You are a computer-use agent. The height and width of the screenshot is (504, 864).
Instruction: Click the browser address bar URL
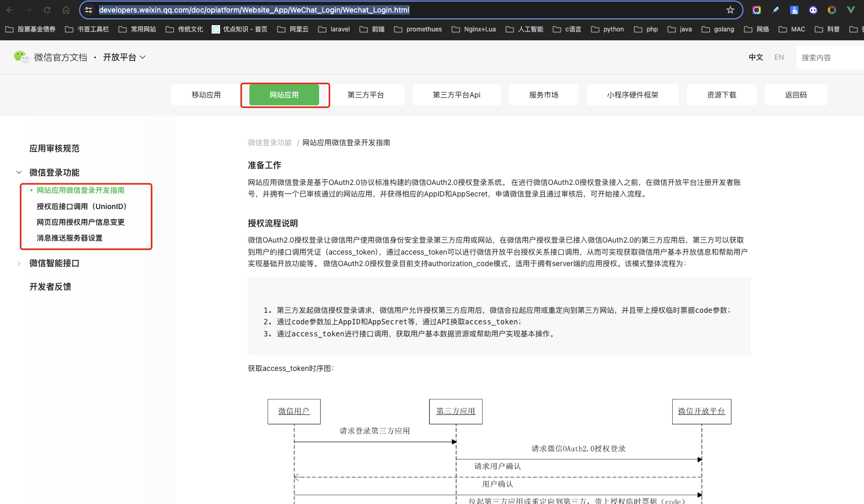254,10
